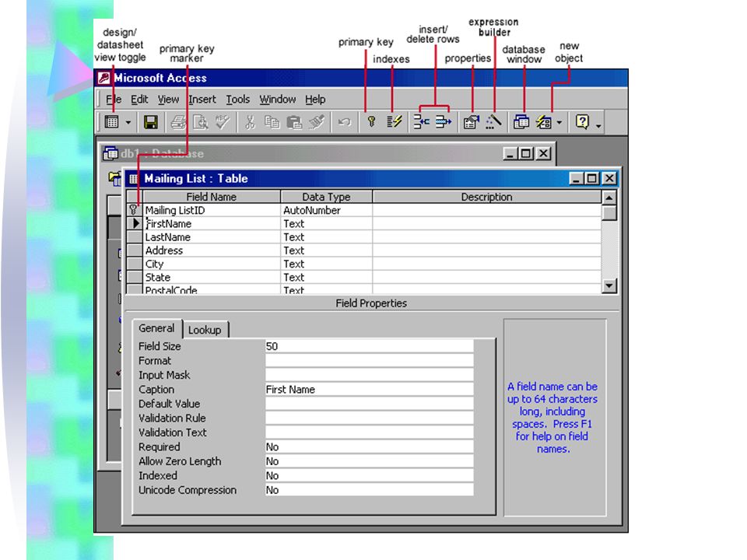Screen dimensions: 747x560
Task: Click the Input Mask property field
Action: tap(369, 375)
